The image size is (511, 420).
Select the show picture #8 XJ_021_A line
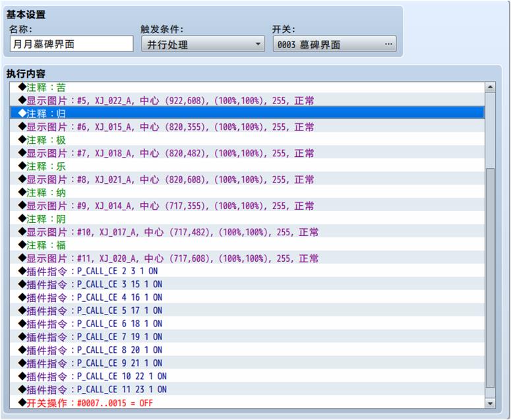tap(247, 179)
